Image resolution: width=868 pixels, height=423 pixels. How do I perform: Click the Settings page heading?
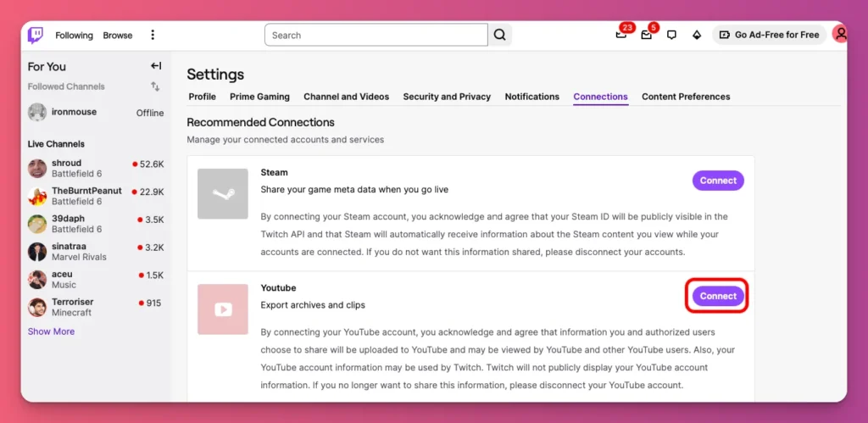tap(215, 75)
